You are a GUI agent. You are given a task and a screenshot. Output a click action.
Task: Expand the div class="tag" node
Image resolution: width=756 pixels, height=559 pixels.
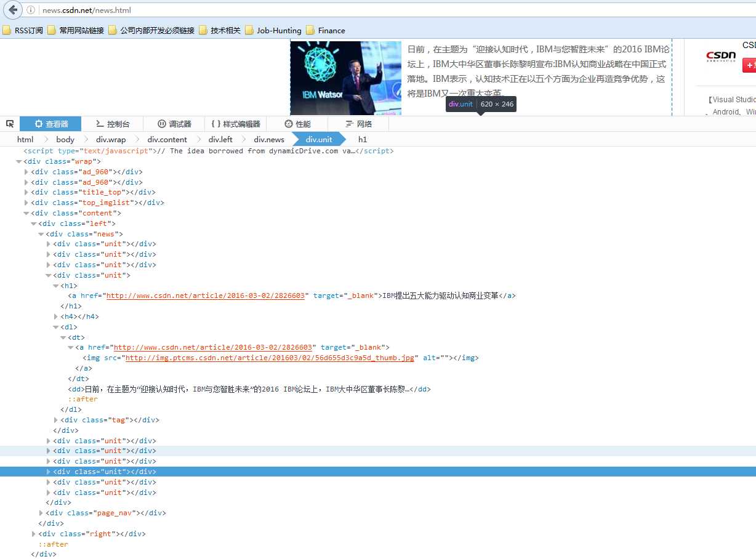56,420
